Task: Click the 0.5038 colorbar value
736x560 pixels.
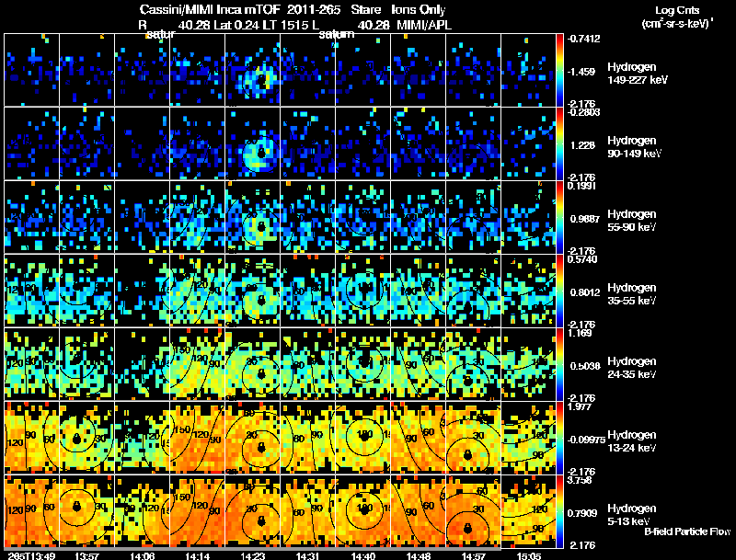Action: coord(585,366)
